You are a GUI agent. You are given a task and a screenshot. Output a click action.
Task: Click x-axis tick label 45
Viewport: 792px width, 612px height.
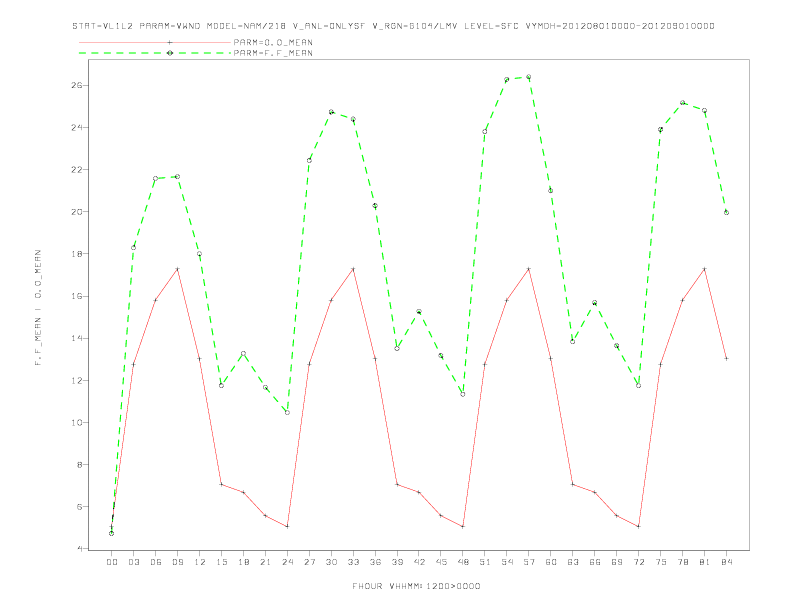pos(441,562)
